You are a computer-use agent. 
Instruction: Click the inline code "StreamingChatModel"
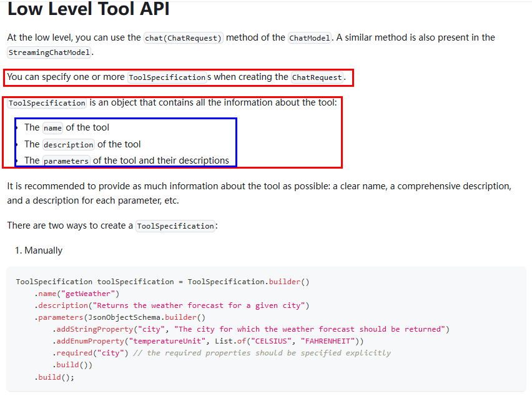coord(49,52)
